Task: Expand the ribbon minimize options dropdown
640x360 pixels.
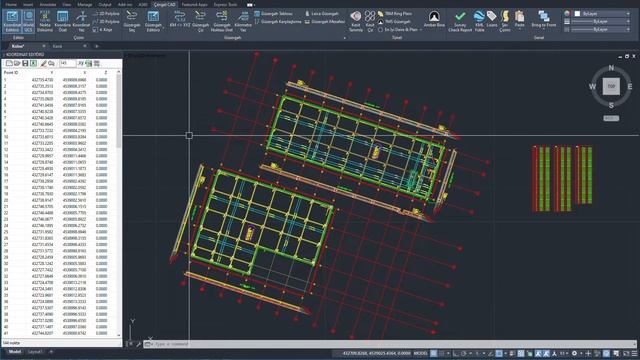Action: [x=255, y=5]
